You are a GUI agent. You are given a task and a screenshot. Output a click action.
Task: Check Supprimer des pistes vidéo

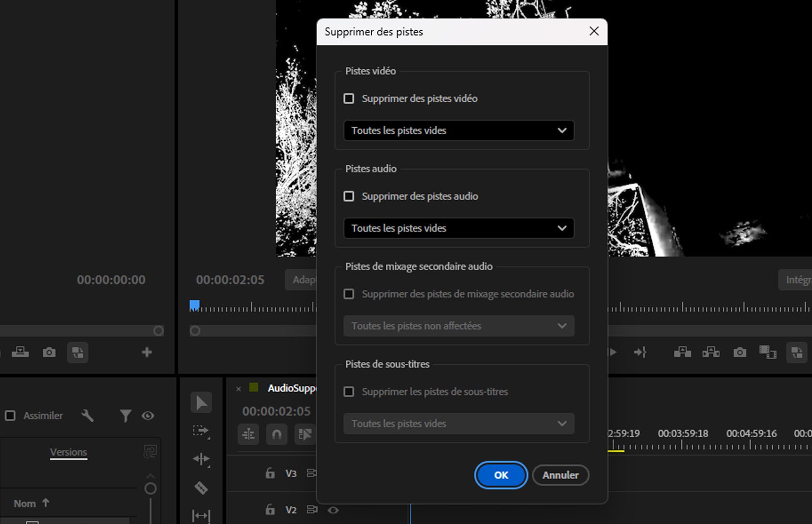point(349,98)
